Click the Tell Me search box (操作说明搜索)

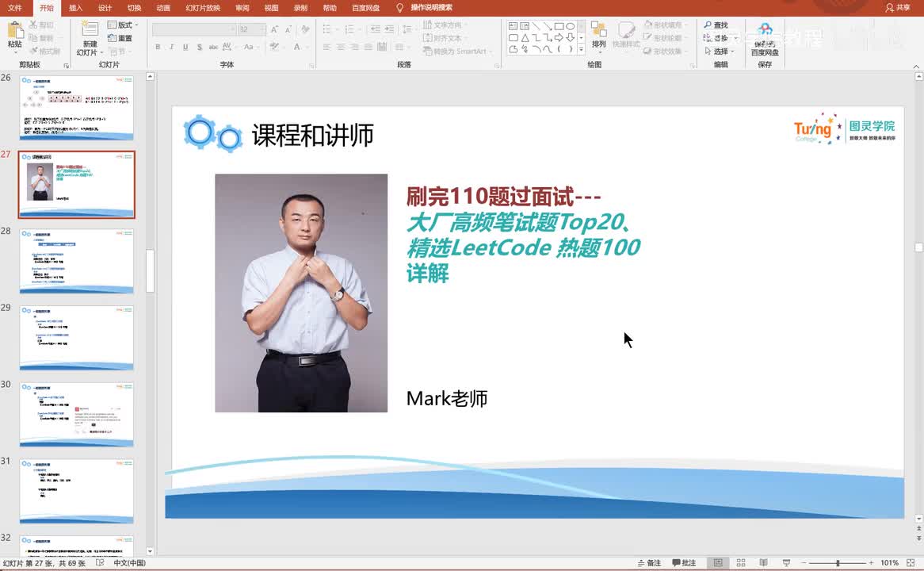pos(431,8)
